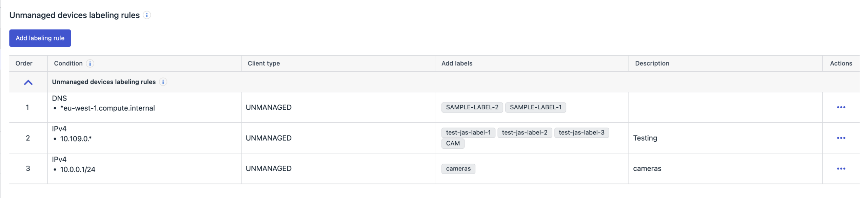Click the cameras label chip

[458, 169]
